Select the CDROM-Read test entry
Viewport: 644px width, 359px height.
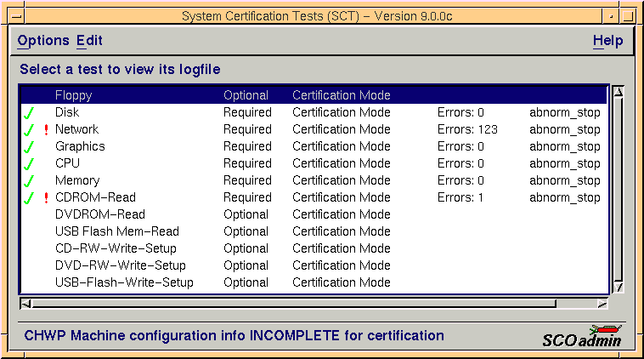pyautogui.click(x=314, y=197)
